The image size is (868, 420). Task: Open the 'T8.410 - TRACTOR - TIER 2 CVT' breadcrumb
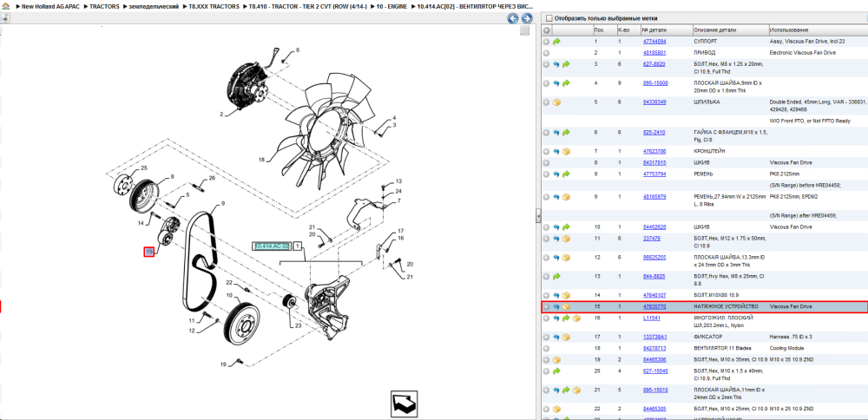pos(308,6)
